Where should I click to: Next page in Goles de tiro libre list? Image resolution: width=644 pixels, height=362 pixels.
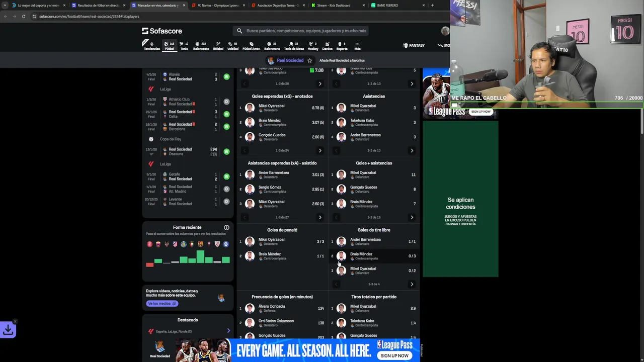coord(412,284)
